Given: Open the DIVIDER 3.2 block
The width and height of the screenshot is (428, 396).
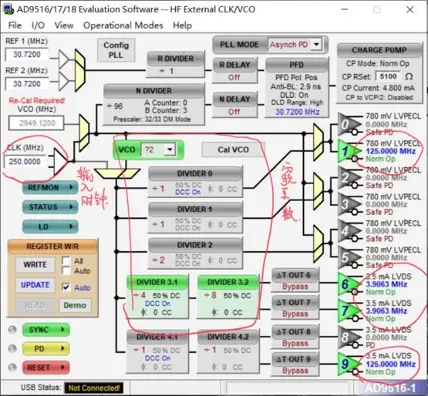Looking at the screenshot, I should tap(228, 297).
